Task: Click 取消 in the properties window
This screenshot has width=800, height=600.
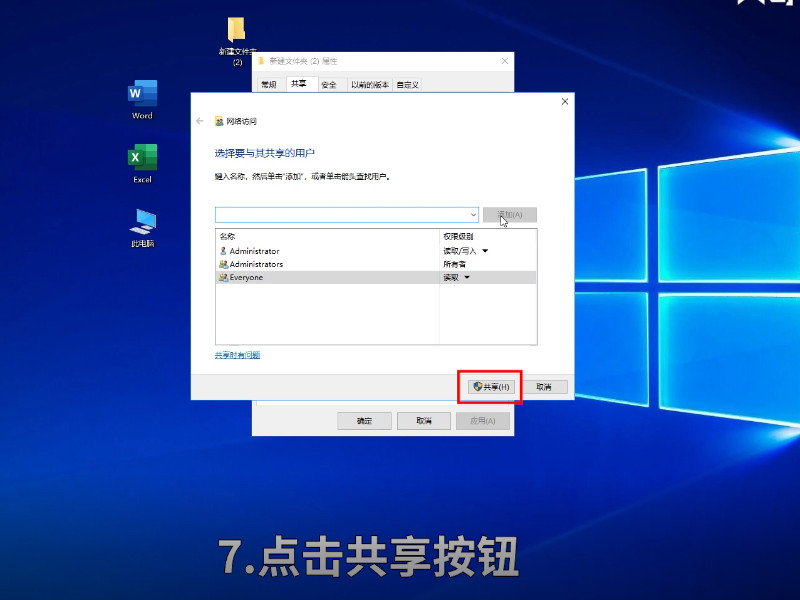Action: pos(424,421)
